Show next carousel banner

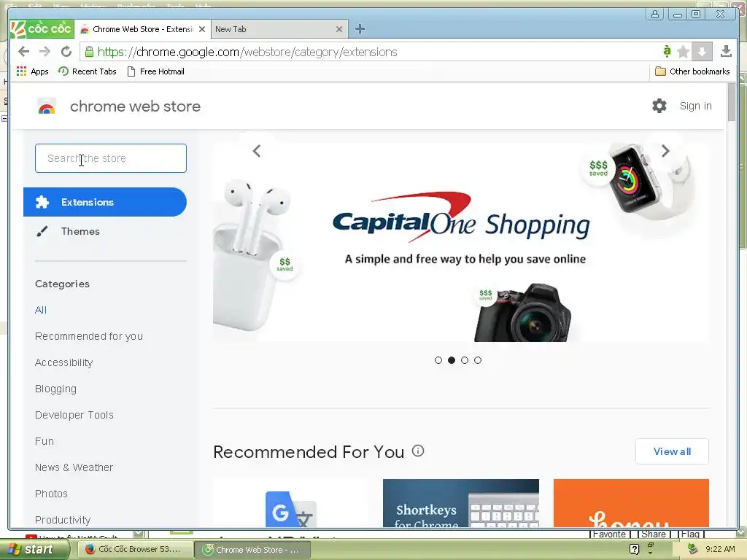tap(665, 151)
